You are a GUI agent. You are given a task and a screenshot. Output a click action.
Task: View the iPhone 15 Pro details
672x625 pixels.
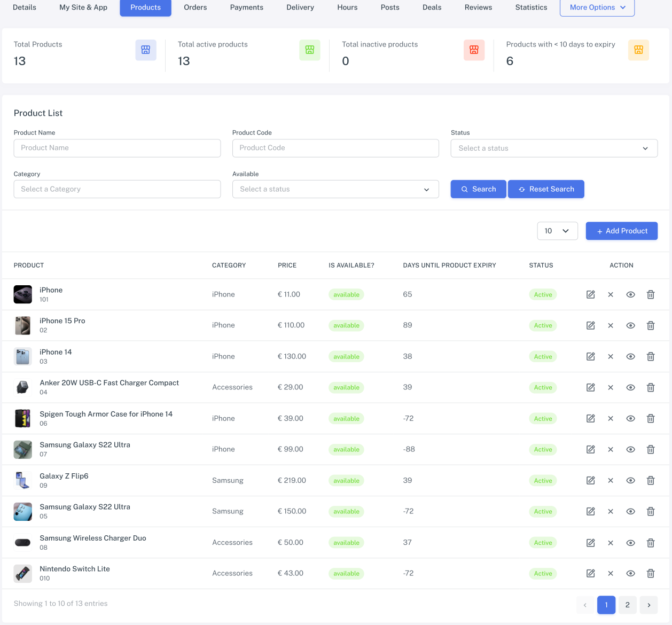(x=630, y=325)
